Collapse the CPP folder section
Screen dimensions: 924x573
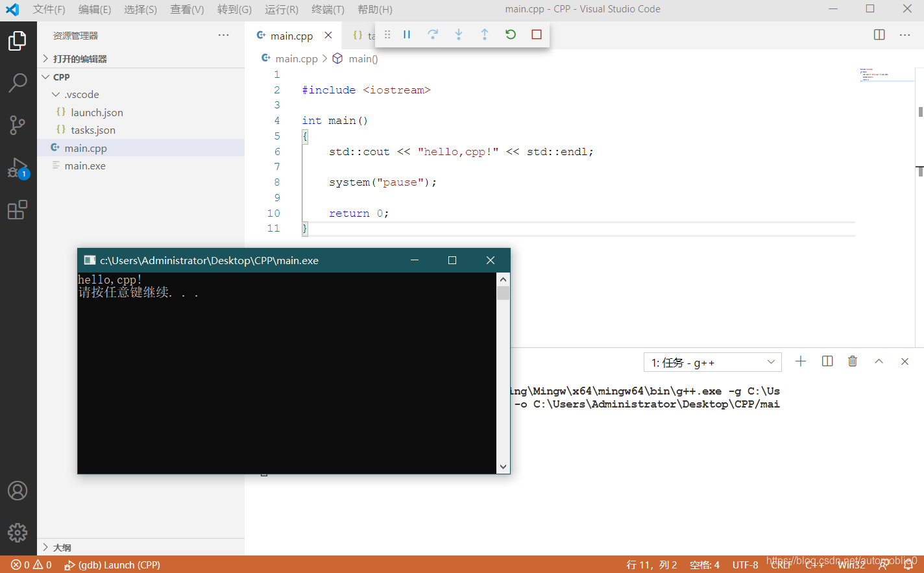[x=141, y=77]
